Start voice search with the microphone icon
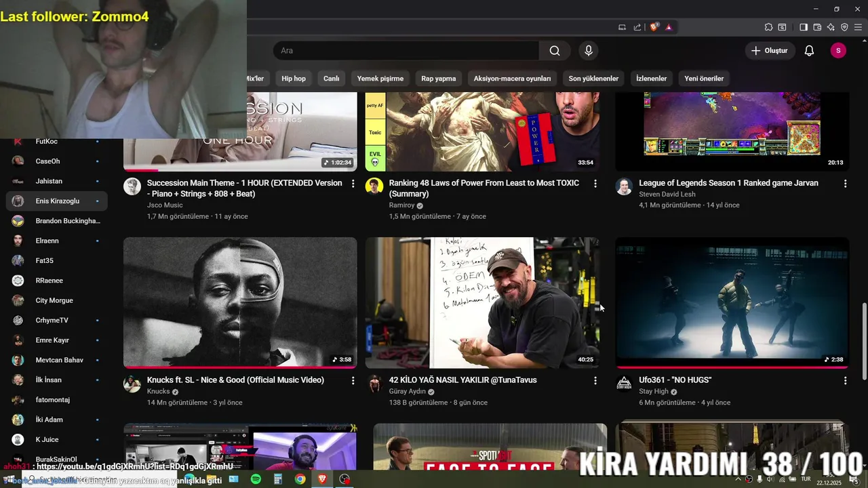 pos(589,51)
